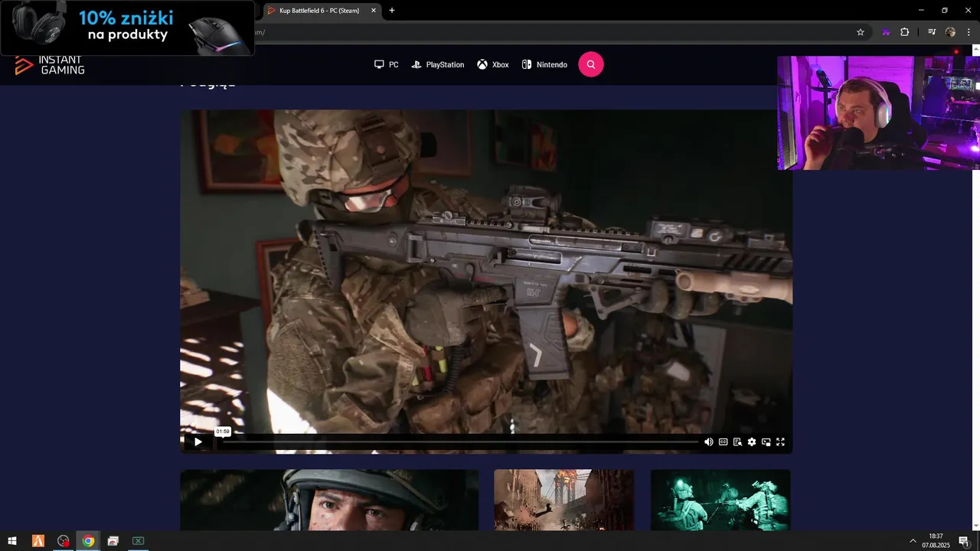The height and width of the screenshot is (551, 980).
Task: Switch the video to fullscreen
Action: [x=780, y=442]
